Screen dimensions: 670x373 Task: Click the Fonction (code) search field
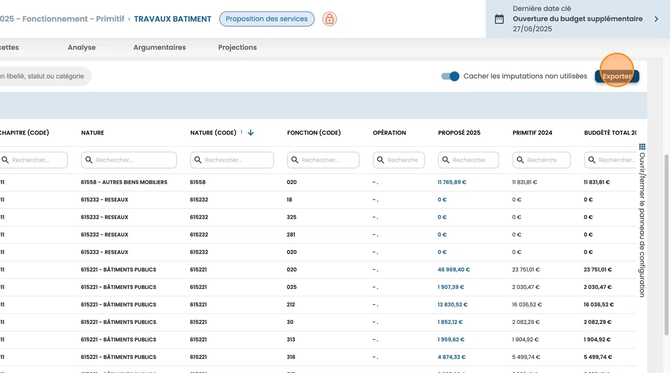[323, 160]
